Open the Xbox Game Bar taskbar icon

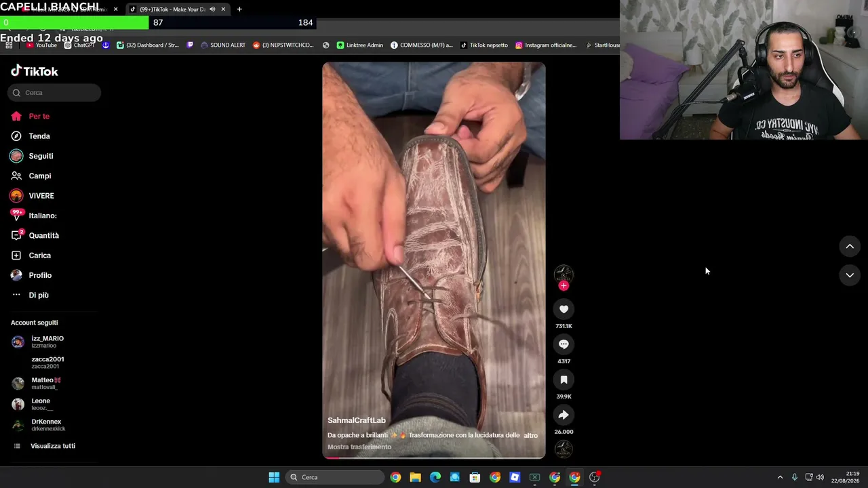click(534, 477)
